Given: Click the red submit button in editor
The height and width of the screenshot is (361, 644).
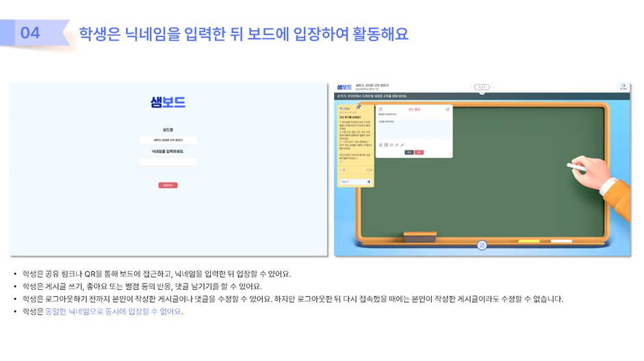Looking at the screenshot, I should [419, 152].
